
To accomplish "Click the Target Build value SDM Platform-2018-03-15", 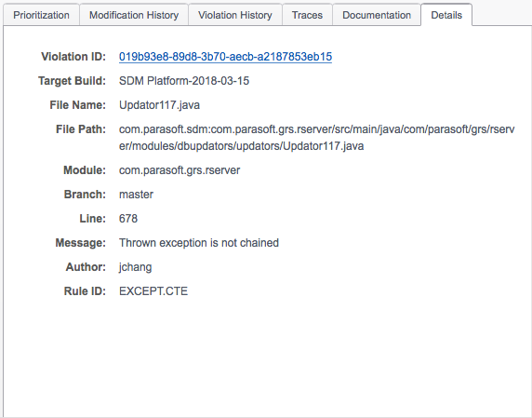I will [184, 81].
